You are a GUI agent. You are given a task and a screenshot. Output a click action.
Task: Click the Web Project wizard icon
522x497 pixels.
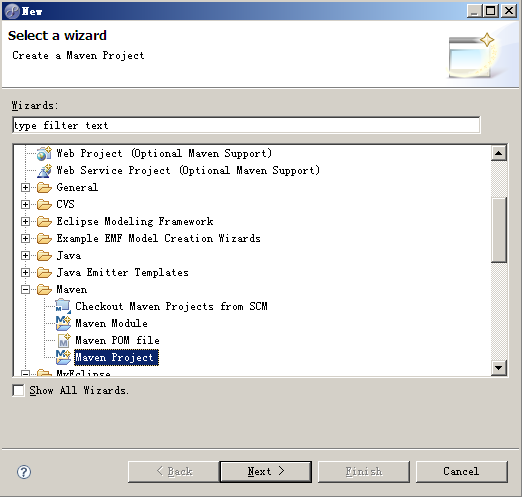click(44, 154)
